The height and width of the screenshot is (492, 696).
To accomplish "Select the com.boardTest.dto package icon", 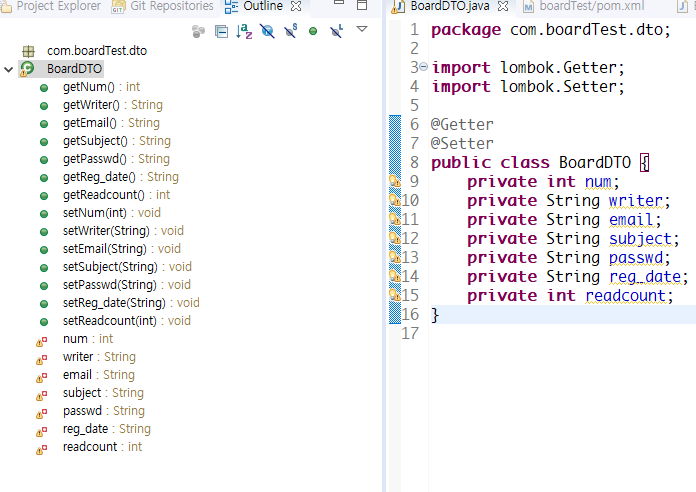I will pyautogui.click(x=28, y=51).
